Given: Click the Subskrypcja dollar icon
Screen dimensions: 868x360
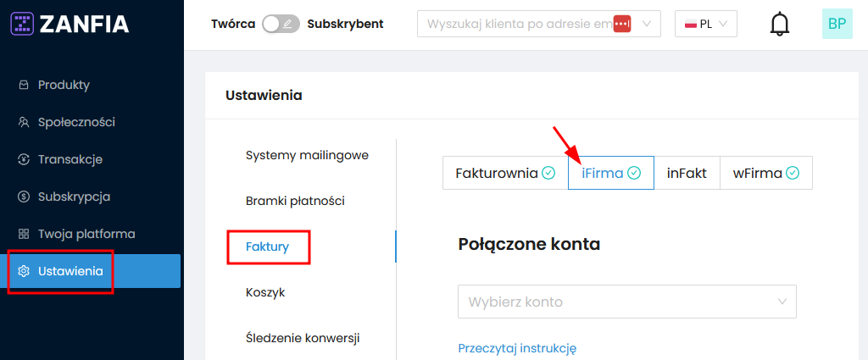Looking at the screenshot, I should 24,197.
